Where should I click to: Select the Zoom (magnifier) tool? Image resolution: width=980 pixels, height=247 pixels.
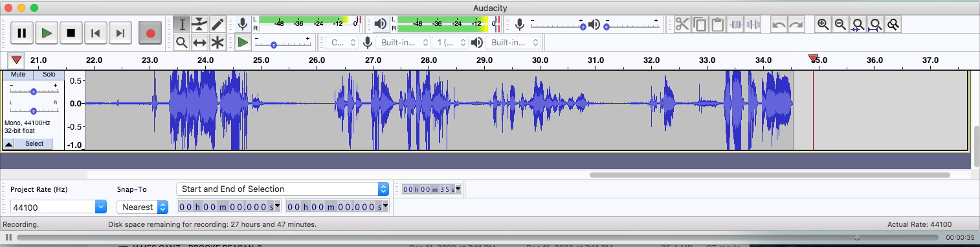pyautogui.click(x=182, y=43)
